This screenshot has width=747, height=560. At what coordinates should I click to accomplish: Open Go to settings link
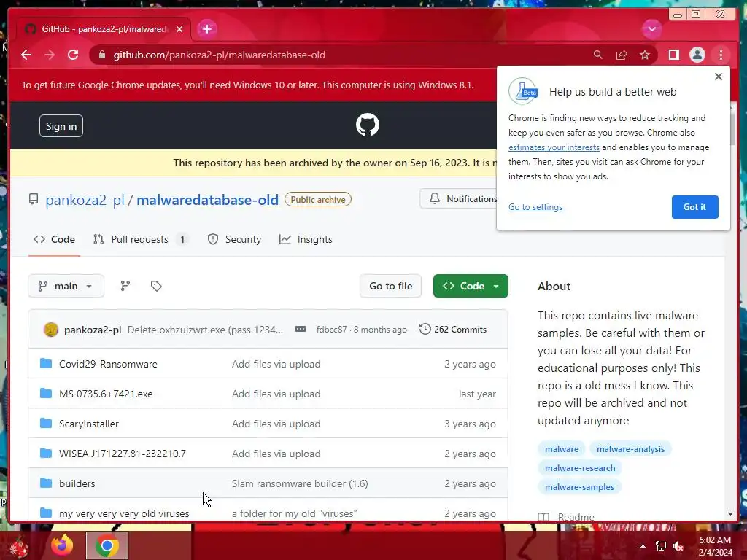(x=535, y=207)
